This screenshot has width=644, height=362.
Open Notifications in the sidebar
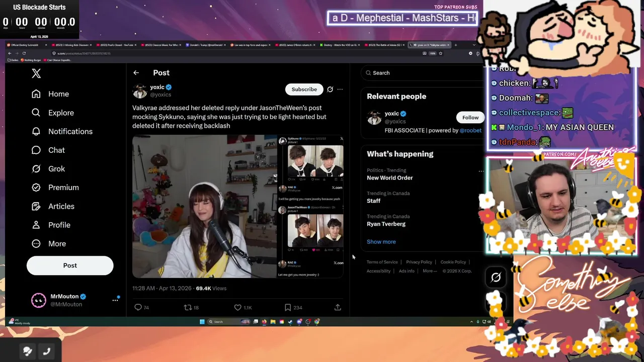(x=61, y=131)
